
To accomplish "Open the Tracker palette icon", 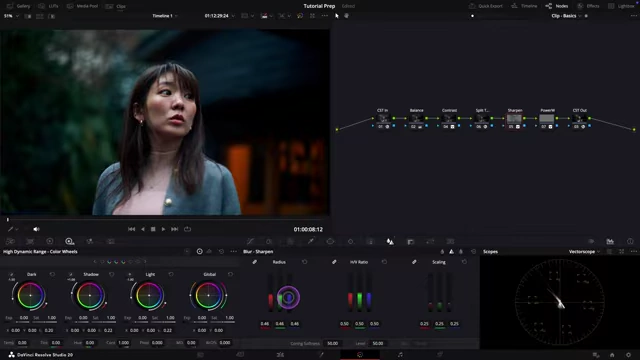I will coord(350,242).
